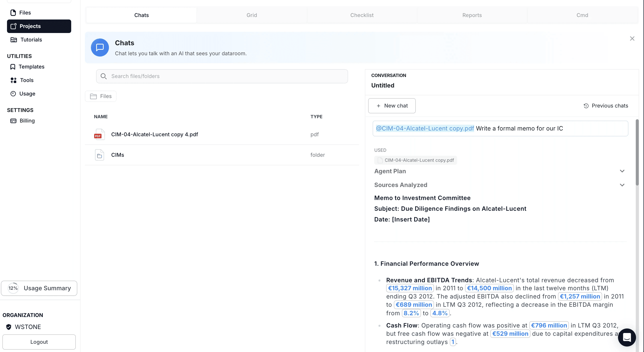Open the Files sidebar item
644x352 pixels.
(39, 12)
